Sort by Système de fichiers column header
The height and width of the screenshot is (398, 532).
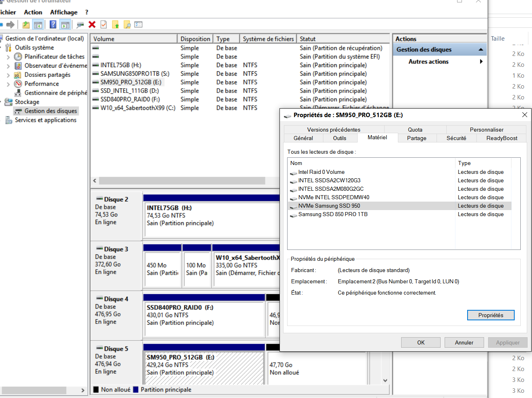pos(268,39)
